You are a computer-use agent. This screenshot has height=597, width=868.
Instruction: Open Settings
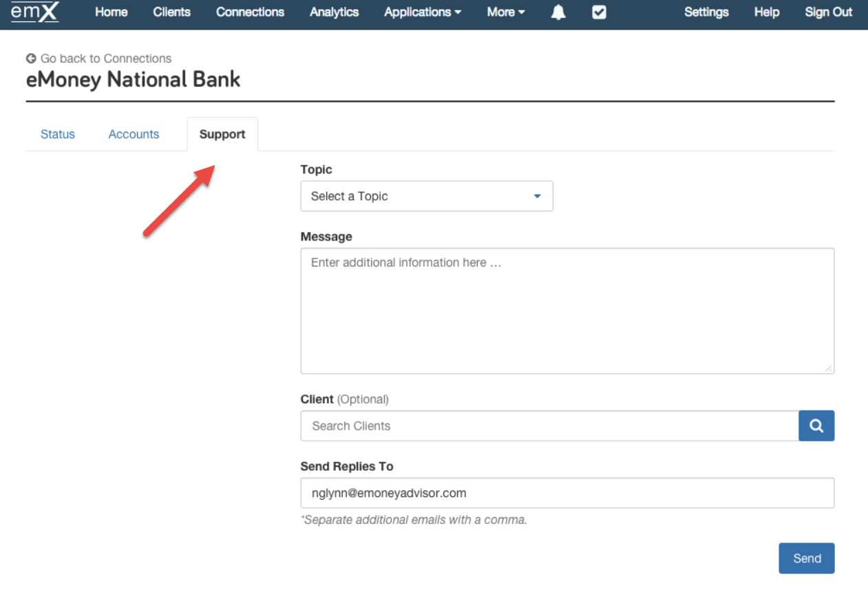tap(706, 12)
